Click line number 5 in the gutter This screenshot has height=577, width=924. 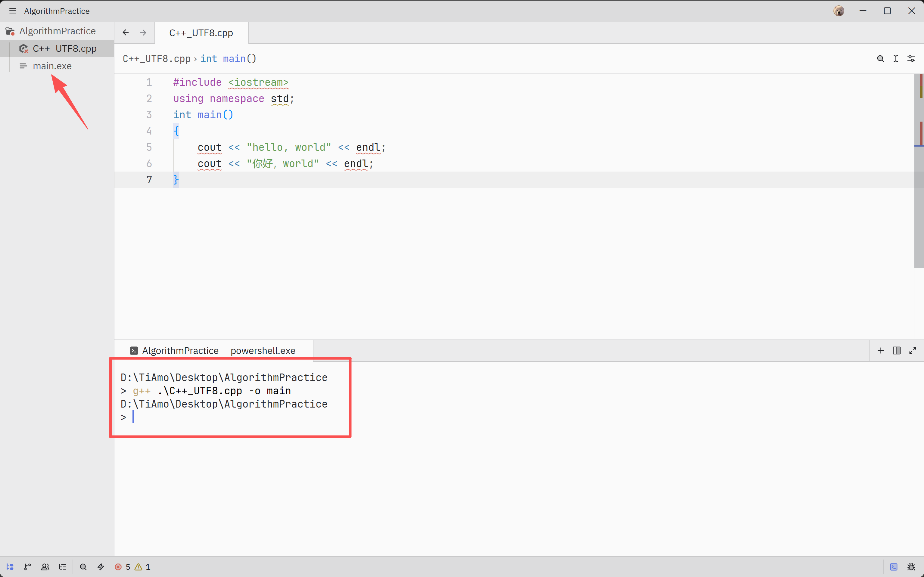click(149, 147)
